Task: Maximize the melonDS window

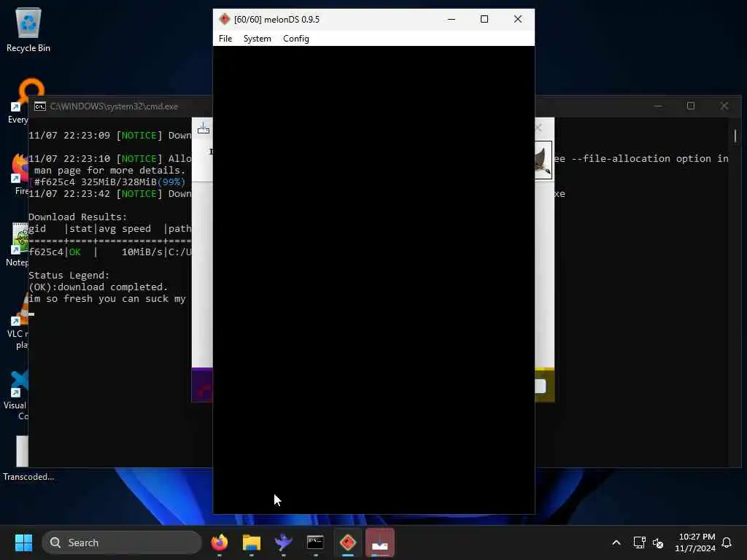Action: tap(484, 19)
